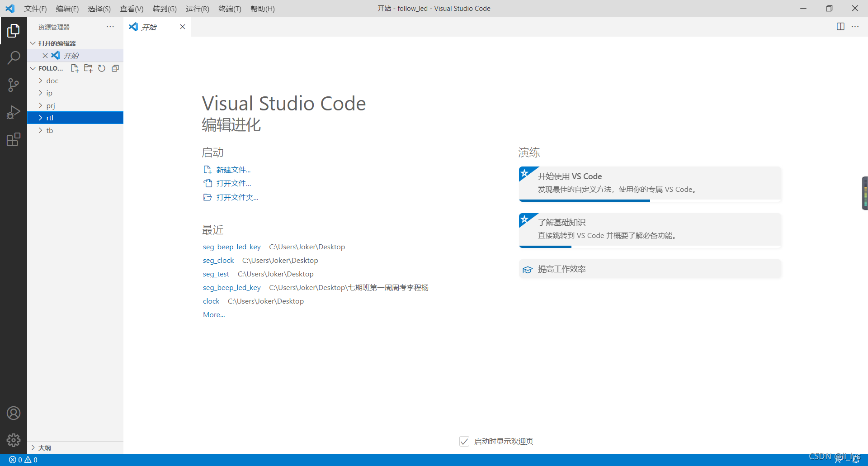Toggle 启动时显示欢迎页 checkbox
Viewport: 868px width, 466px height.
pos(464,441)
